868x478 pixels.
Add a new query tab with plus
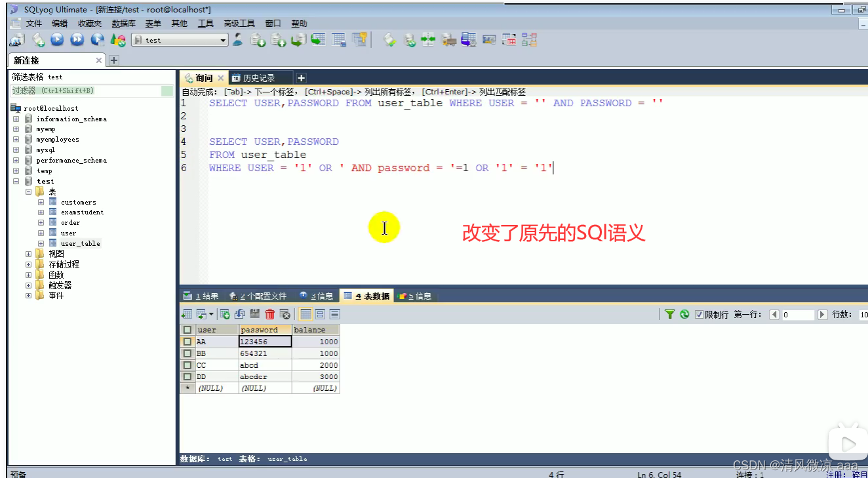(x=301, y=77)
